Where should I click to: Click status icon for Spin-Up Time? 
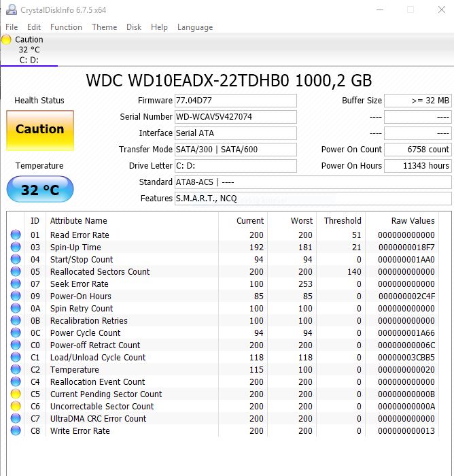(16, 247)
